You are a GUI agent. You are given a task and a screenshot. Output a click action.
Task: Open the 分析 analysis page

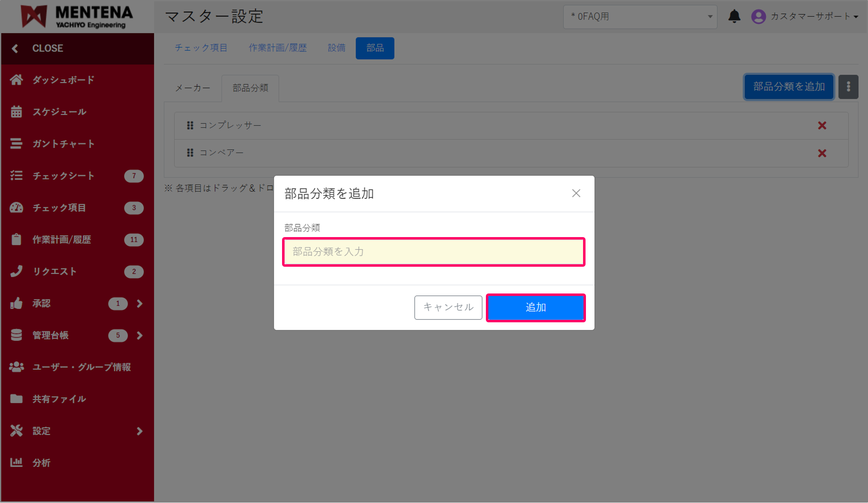(41, 463)
